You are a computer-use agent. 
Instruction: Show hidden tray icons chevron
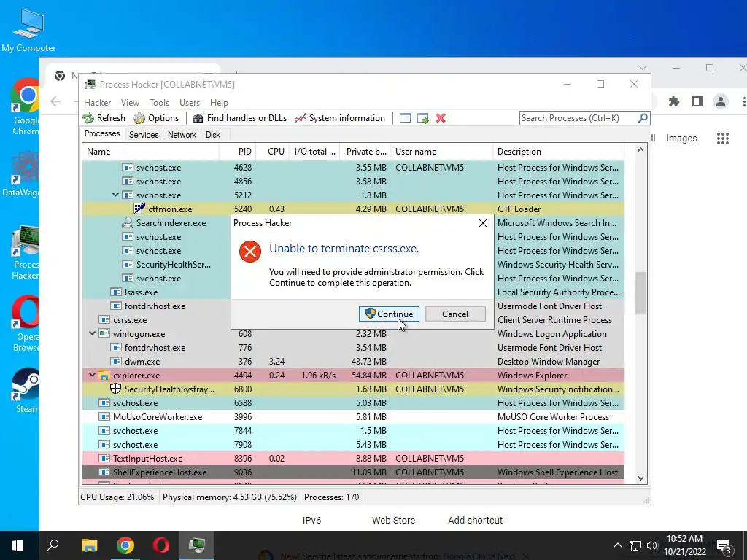pyautogui.click(x=617, y=545)
